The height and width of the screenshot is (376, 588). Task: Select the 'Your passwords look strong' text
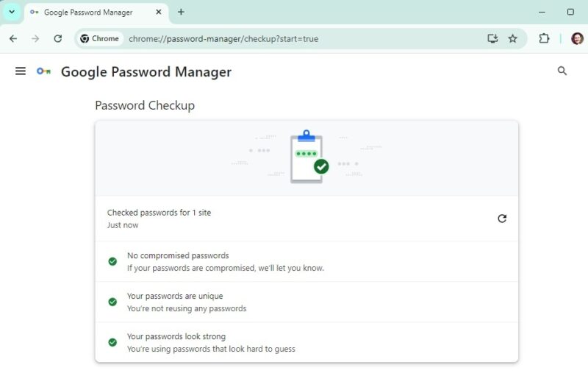point(176,336)
